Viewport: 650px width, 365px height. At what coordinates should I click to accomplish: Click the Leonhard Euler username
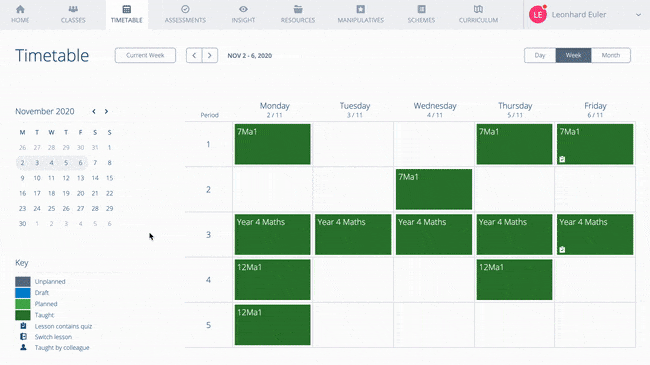tap(579, 15)
